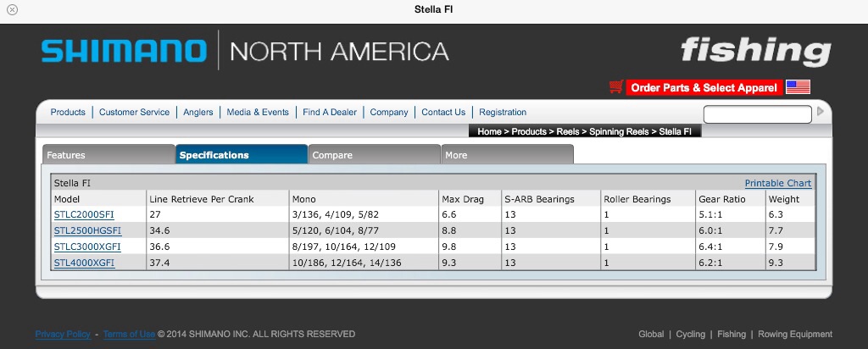Click Spinning Reels in the breadcrumb
Screen dimensions: 868x349
(x=619, y=131)
